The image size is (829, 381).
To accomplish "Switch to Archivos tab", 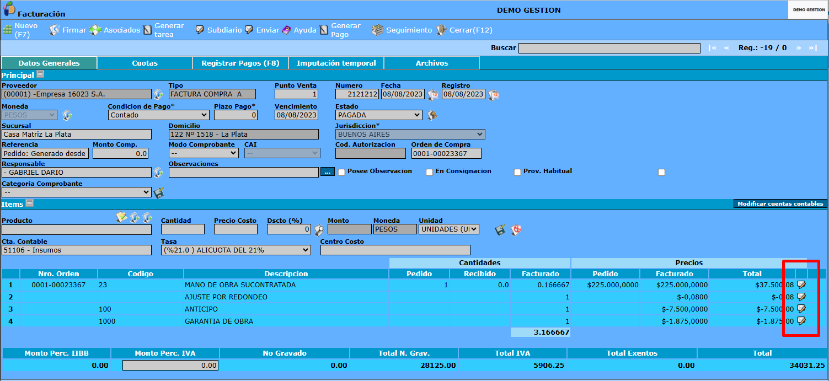I will [432, 63].
